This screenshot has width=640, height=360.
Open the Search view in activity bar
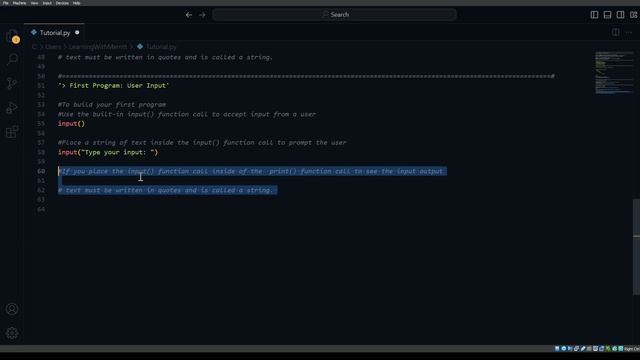click(12, 59)
